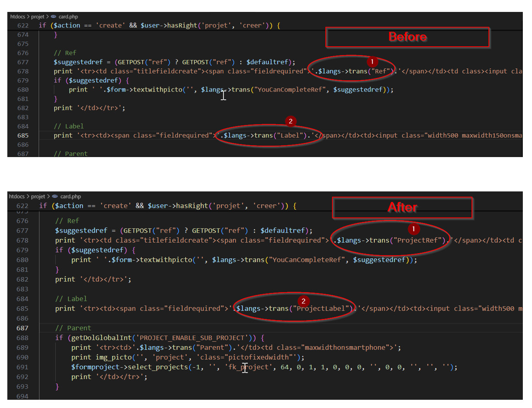
Task: Click the 'PROJECT_ENABLE_SUB_PROJECT' string
Action: (196, 338)
